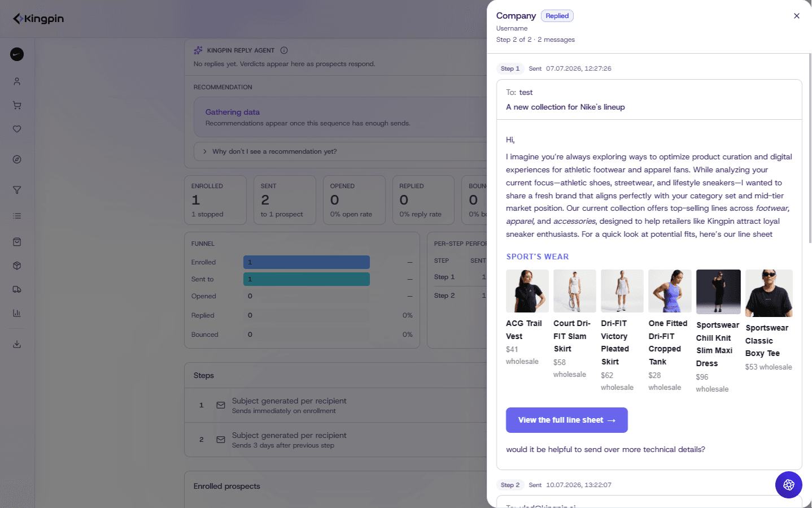Click the 'would it be helpful' closing line

[x=605, y=449]
